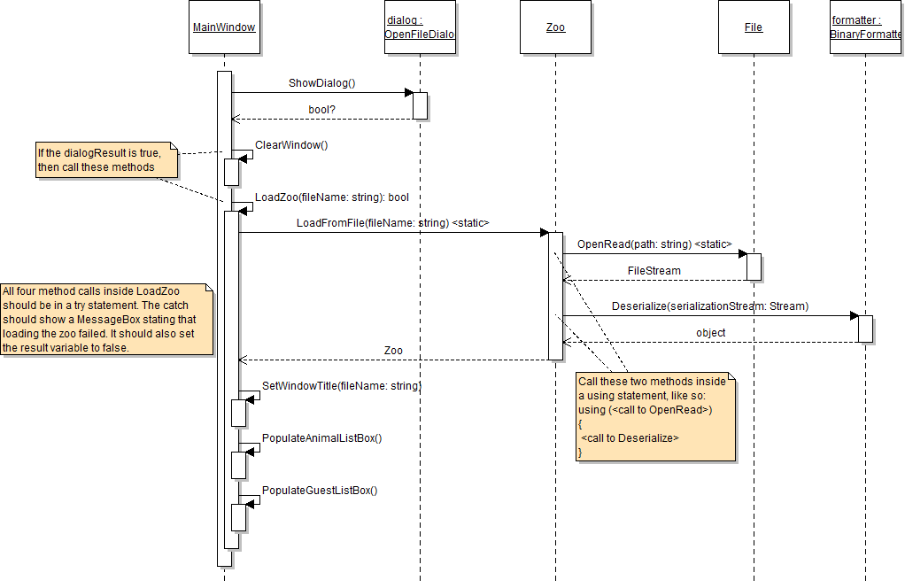Select the Zoo return message label
905x588 pixels.
point(393,351)
